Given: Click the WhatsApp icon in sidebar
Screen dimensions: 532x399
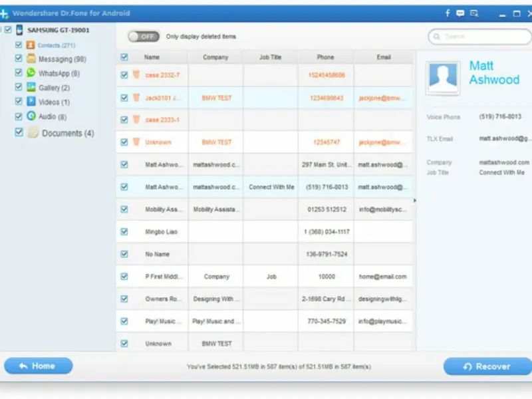Looking at the screenshot, I should coord(31,72).
